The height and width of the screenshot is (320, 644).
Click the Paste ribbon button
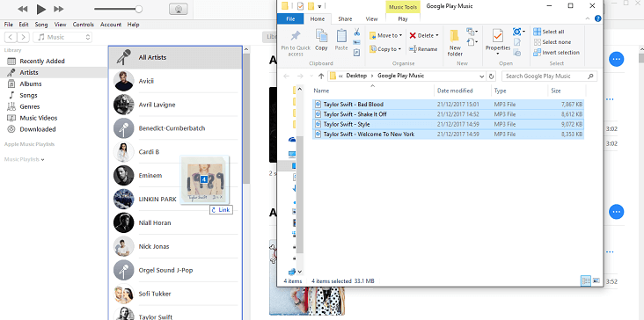click(341, 40)
